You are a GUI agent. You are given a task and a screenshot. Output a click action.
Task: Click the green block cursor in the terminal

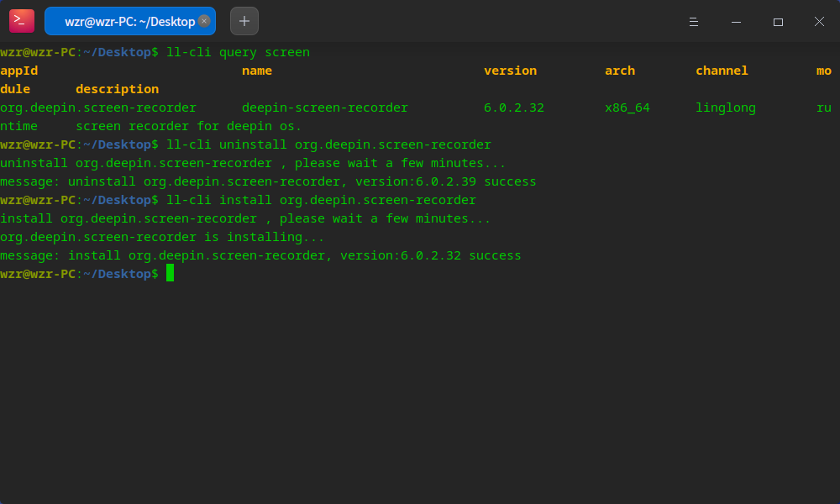pos(169,273)
